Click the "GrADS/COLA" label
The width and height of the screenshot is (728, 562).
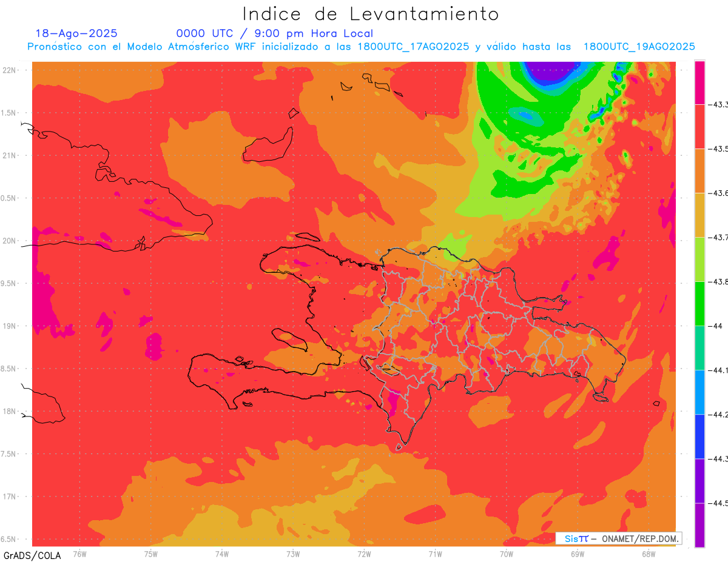[32, 555]
